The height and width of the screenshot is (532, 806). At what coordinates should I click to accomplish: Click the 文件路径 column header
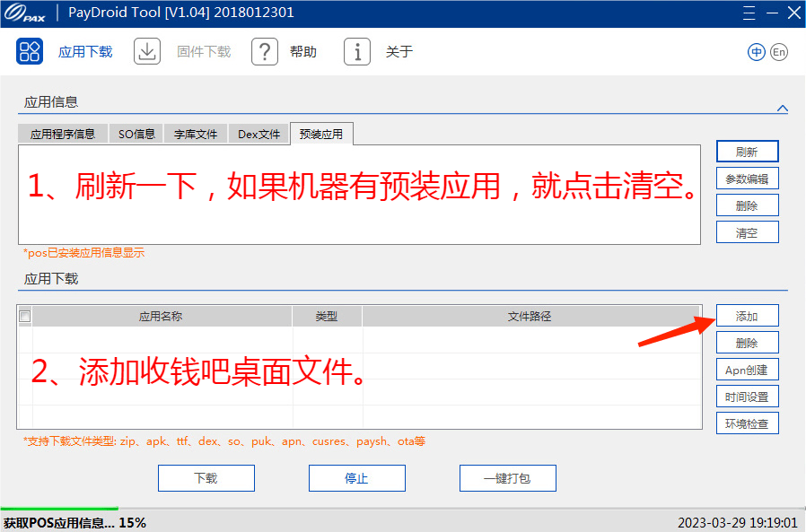coord(530,316)
